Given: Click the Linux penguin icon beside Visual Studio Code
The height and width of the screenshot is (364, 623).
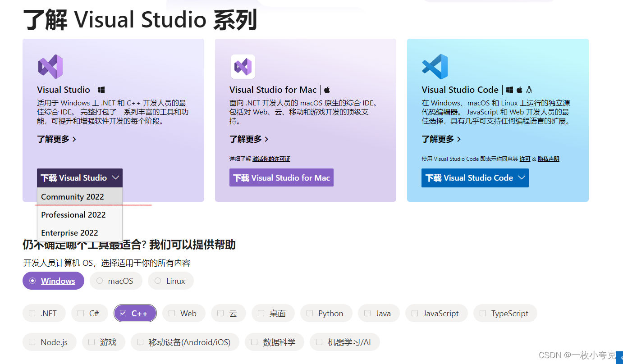Looking at the screenshot, I should [x=529, y=90].
